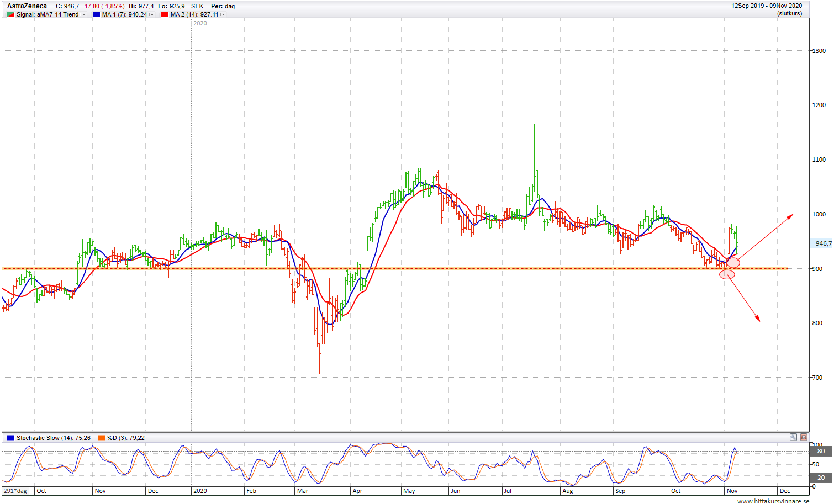Close the Stochastic Slow indicator panel
The width and height of the screenshot is (834, 504).
804,437
